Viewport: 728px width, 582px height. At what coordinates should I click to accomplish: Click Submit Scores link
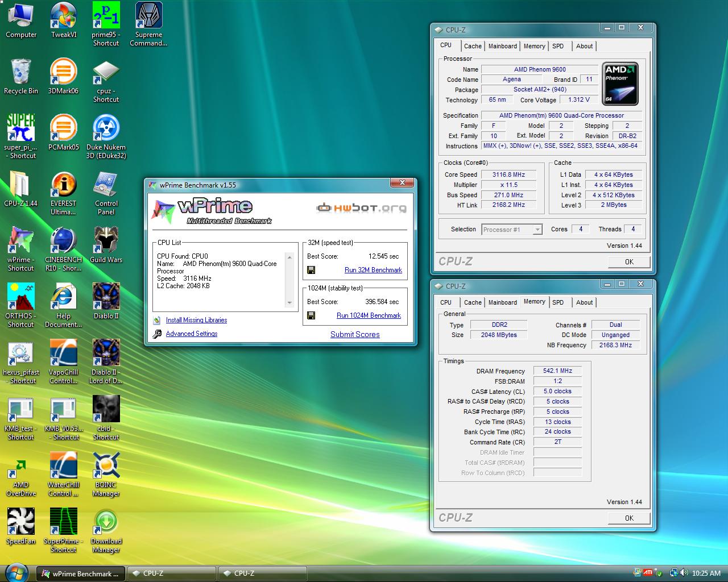pyautogui.click(x=355, y=334)
